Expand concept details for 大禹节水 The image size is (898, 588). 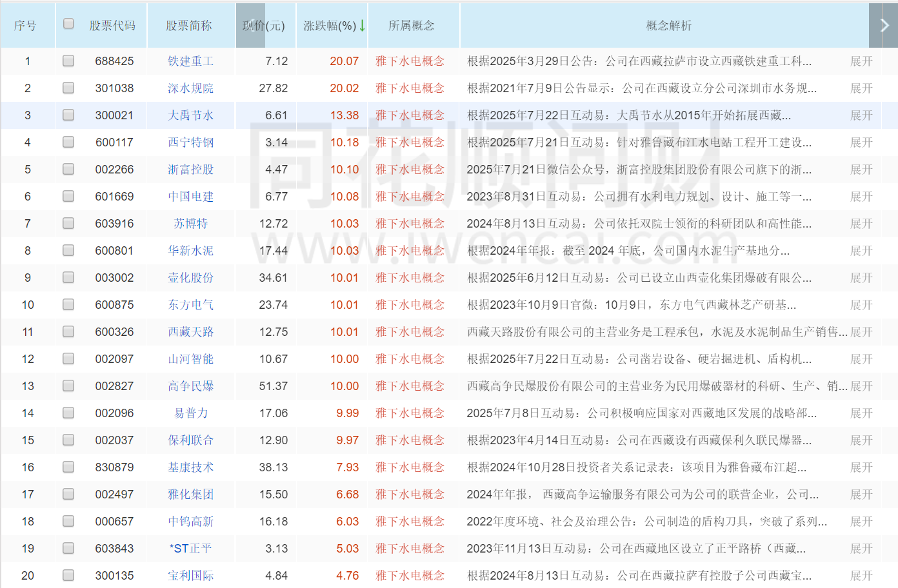(861, 115)
